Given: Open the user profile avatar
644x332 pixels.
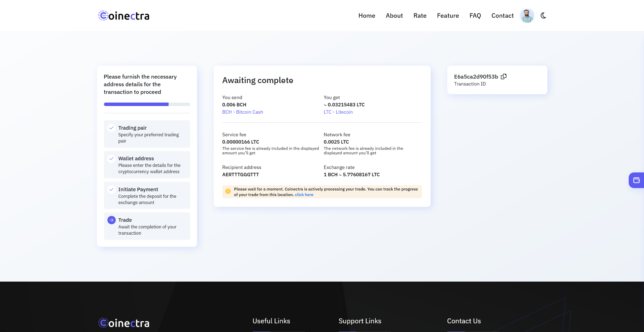Looking at the screenshot, I should tap(527, 16).
